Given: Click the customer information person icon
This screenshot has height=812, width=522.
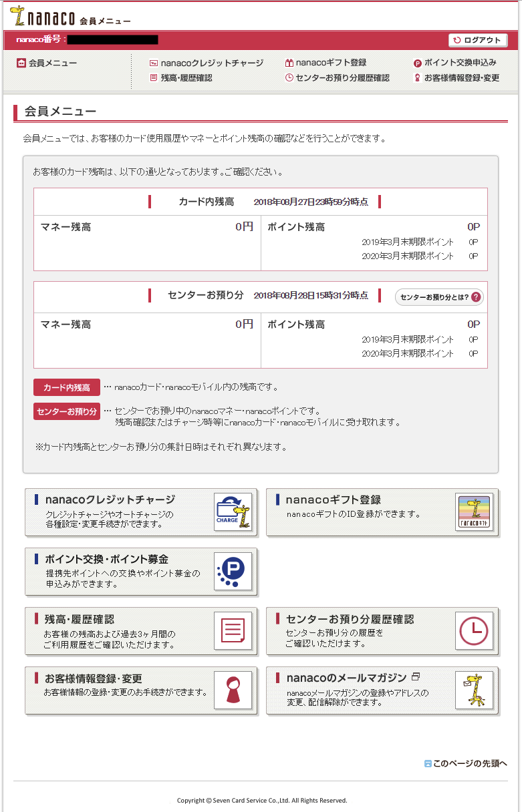Looking at the screenshot, I should (233, 690).
